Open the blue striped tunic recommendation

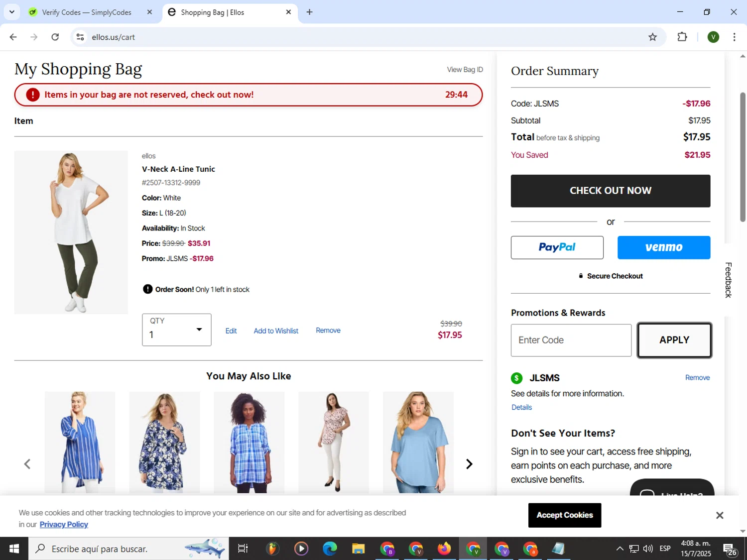(x=80, y=442)
